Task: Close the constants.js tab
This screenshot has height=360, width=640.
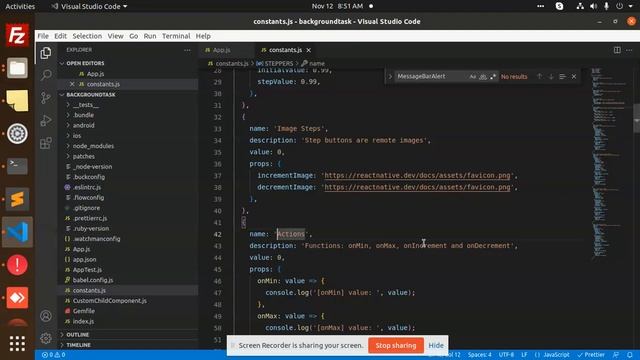Action: (x=309, y=50)
